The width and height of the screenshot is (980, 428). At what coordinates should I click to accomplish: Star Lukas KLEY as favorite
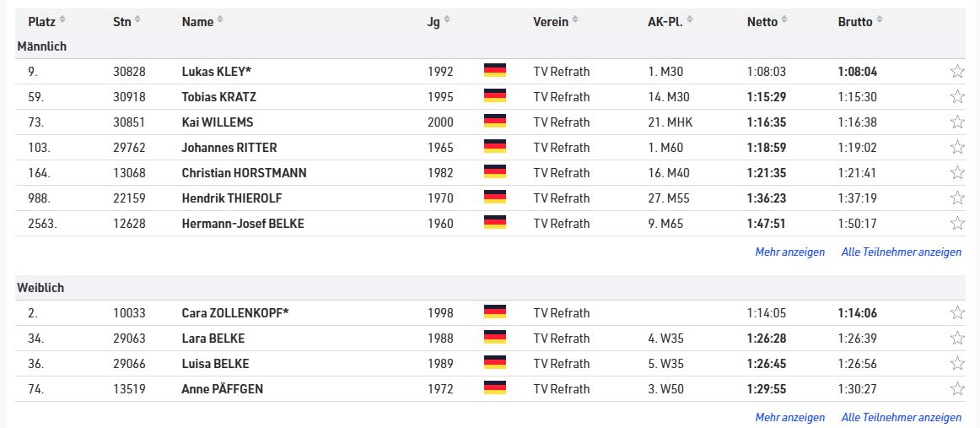click(957, 72)
